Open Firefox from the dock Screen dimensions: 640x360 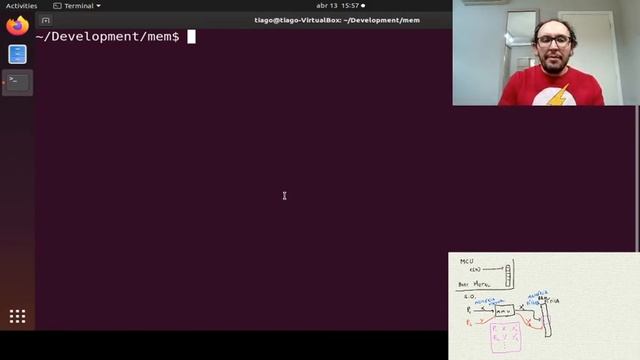click(18, 26)
